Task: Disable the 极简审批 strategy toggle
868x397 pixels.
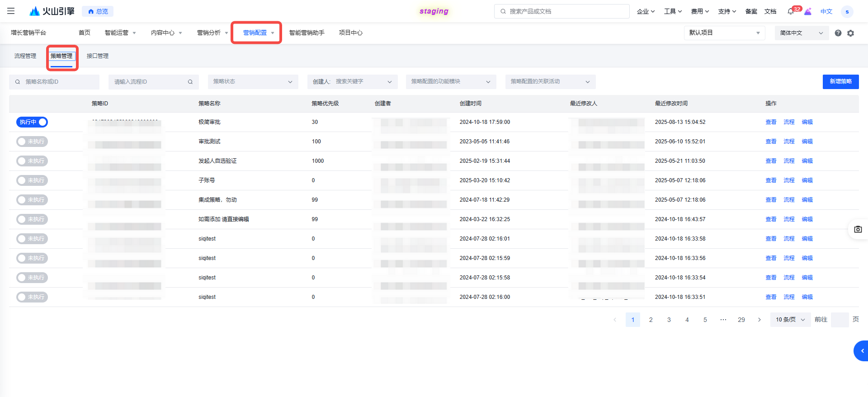Action: click(32, 122)
